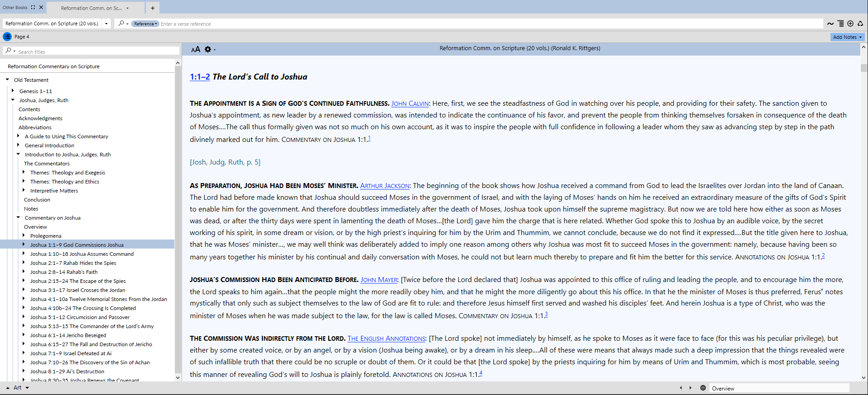
Task: Expand the General Introduction node
Action: (18, 145)
